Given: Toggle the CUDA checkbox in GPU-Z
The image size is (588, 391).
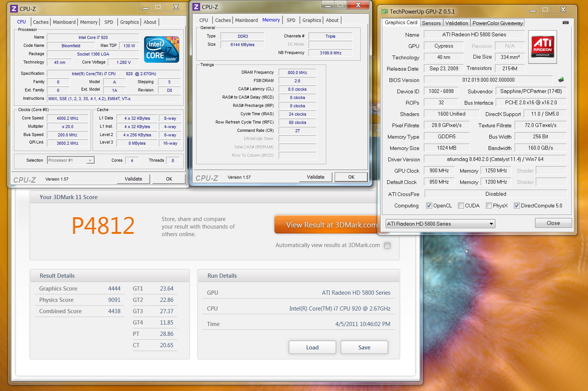Looking at the screenshot, I should (x=461, y=206).
